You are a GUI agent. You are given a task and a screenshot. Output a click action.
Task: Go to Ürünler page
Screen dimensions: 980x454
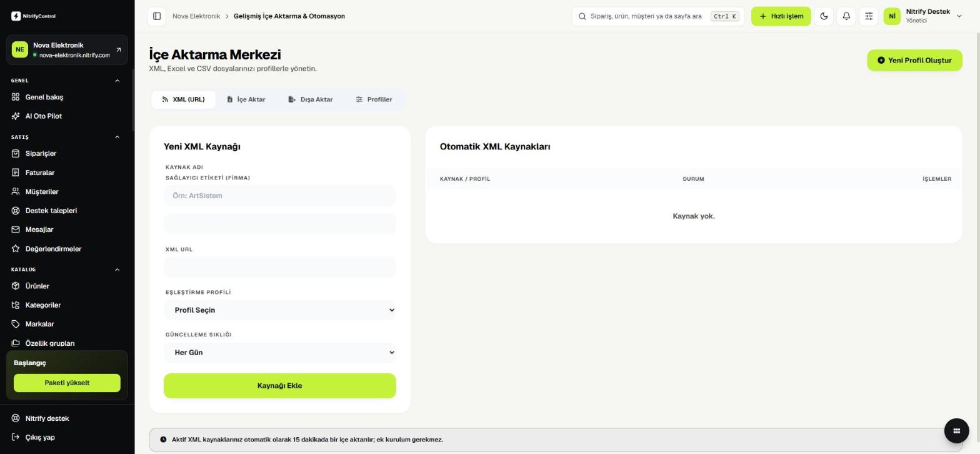coord(67,286)
